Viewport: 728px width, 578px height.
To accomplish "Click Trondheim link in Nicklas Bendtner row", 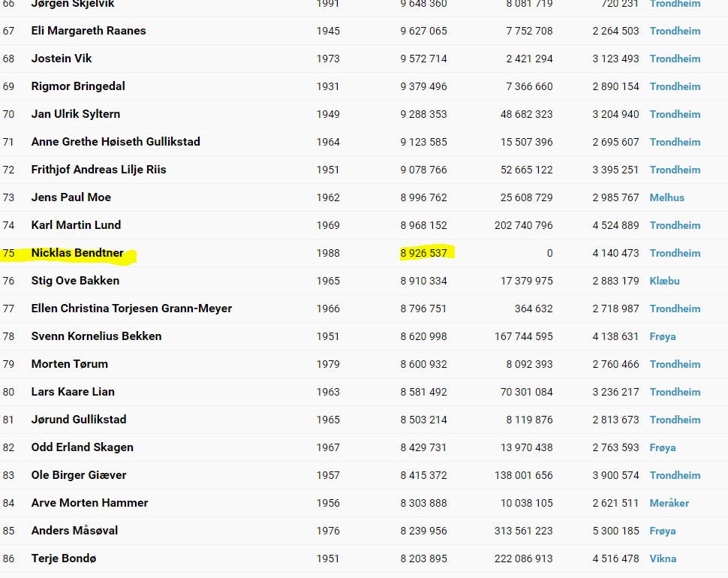I will (x=675, y=253).
